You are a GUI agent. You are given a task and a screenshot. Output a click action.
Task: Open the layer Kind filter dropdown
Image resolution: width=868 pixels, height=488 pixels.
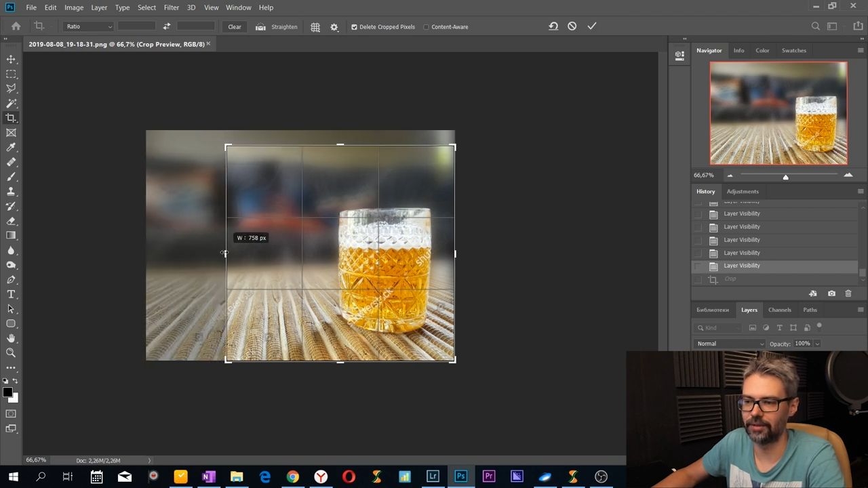coord(719,328)
